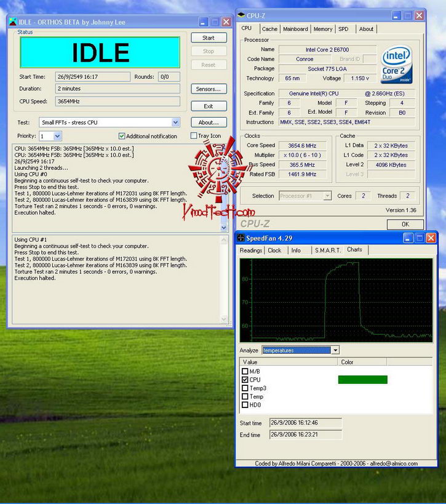Select the CPU tab in CPU-Z
Screen dimensions: 446x504
click(247, 28)
